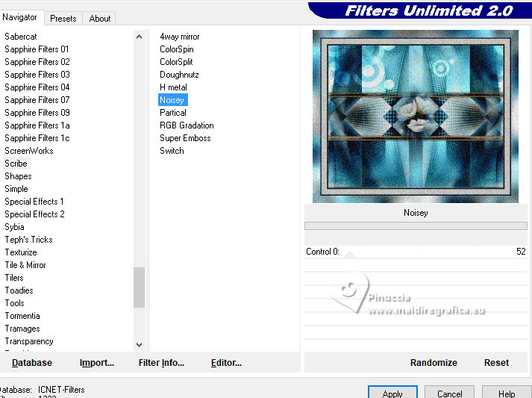Select Sapphire Filters 01 category
The width and height of the screenshot is (532, 398).
click(x=37, y=49)
